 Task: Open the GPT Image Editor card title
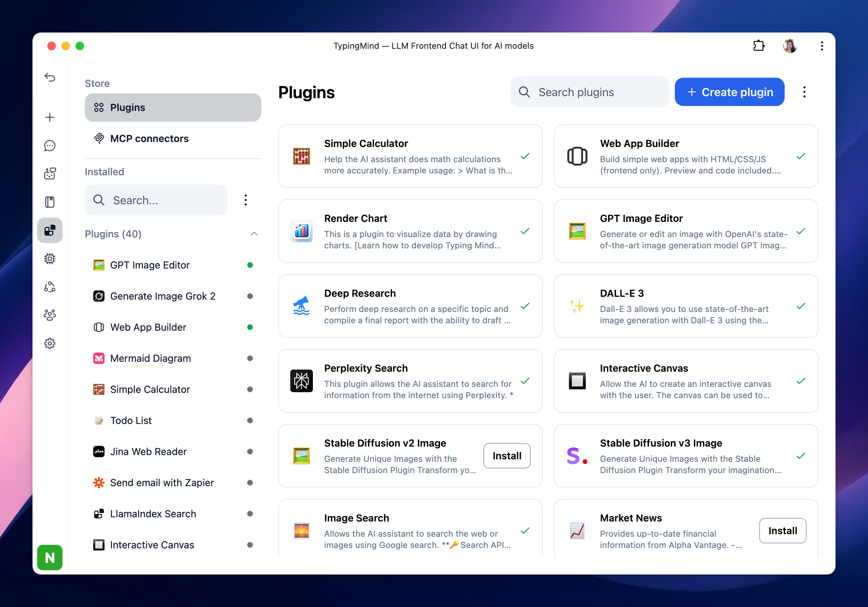641,218
